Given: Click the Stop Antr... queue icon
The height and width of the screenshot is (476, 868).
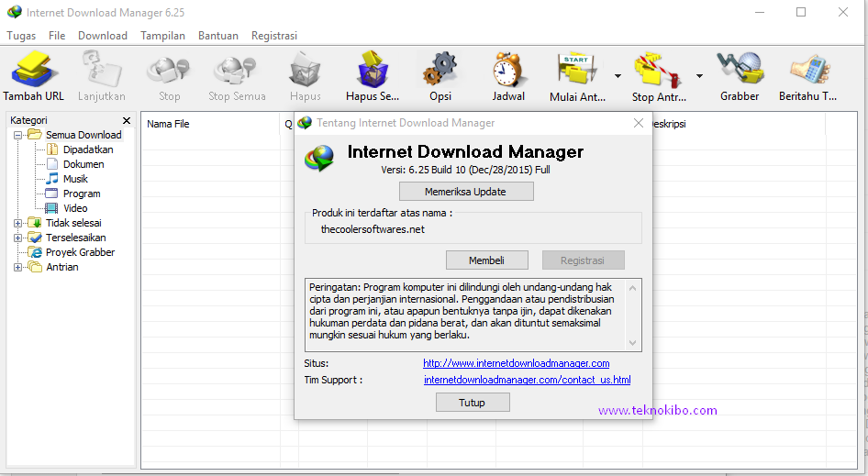Looking at the screenshot, I should 658,71.
